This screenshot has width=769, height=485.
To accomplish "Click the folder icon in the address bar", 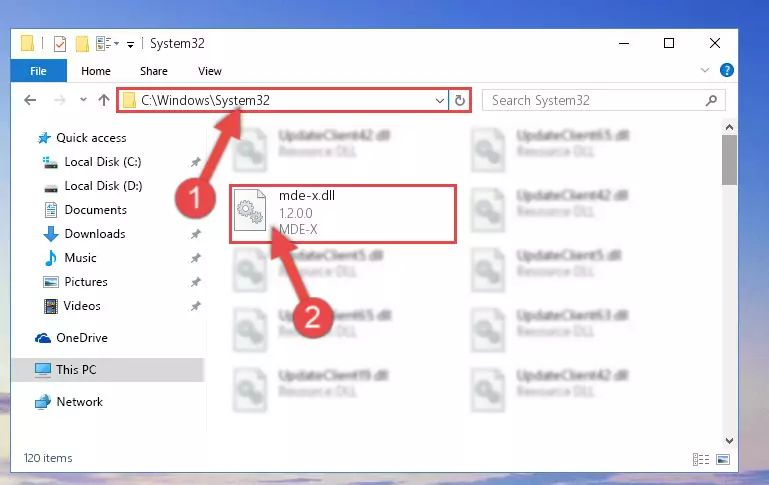I will coord(129,101).
